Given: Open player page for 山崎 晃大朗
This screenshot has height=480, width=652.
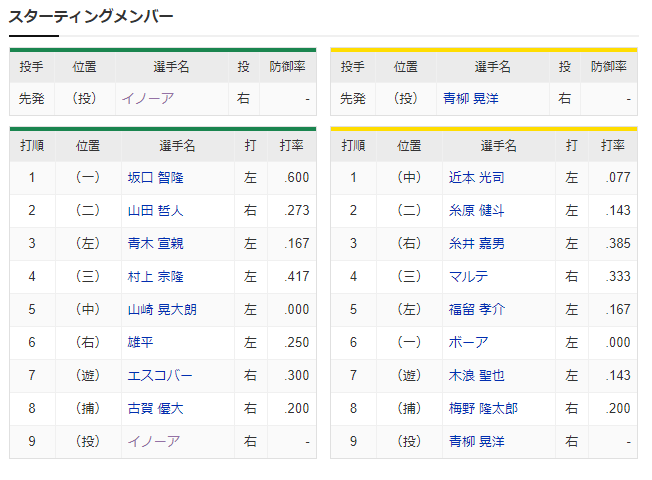Looking at the screenshot, I should 162,309.
